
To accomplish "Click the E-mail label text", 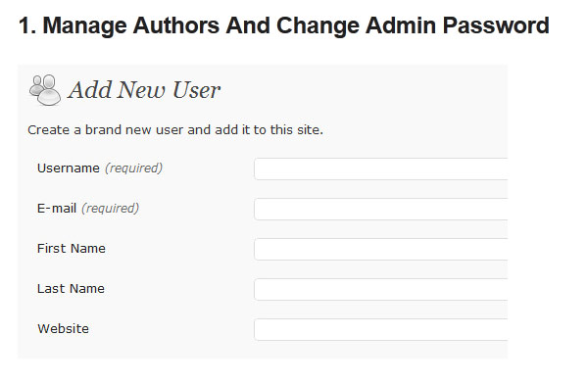I will 57,208.
